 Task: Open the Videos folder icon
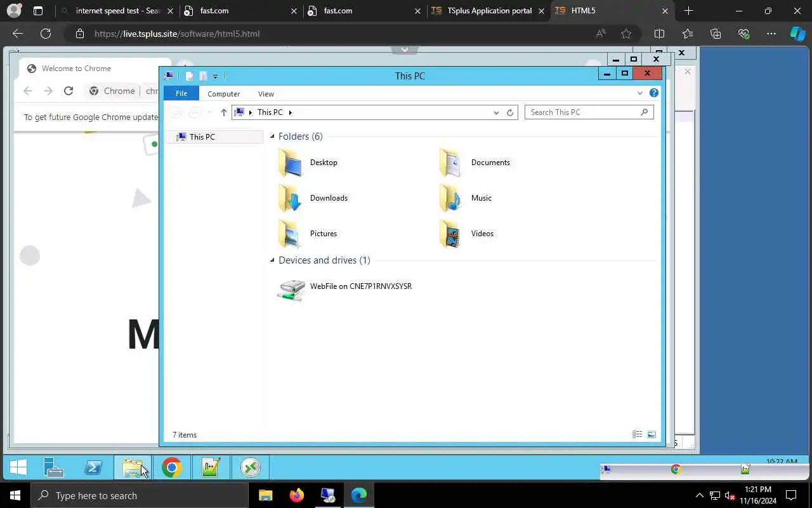pyautogui.click(x=451, y=234)
